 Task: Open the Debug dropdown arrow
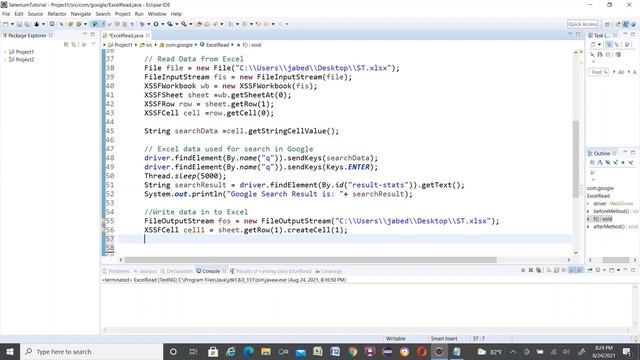(149, 24)
